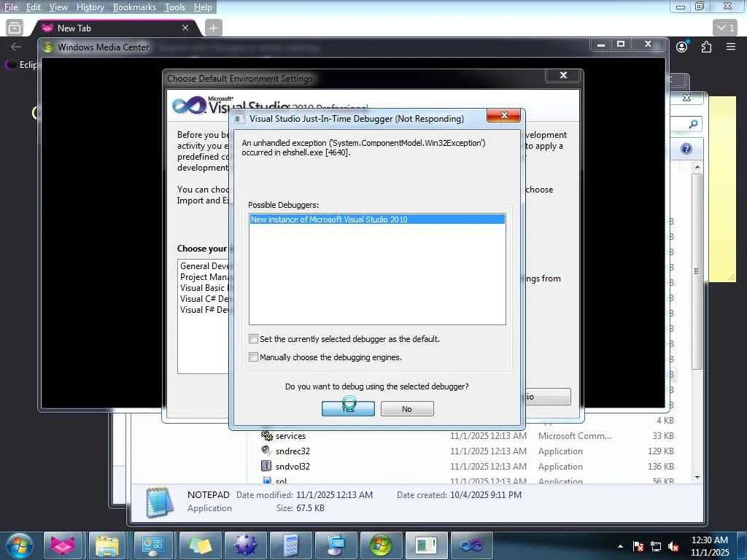Viewport: 747px width, 560px height.
Task: Select Project Management Settings list item
Action: click(x=204, y=277)
